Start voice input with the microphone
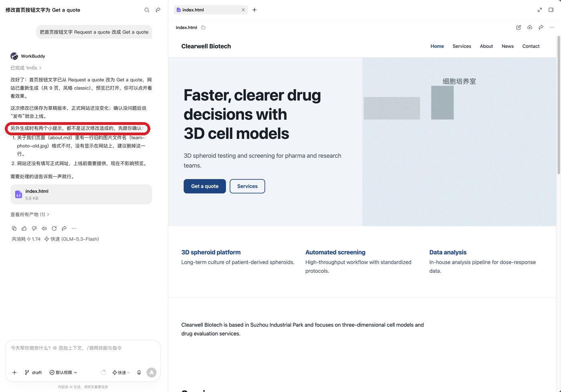Screen dimensions: 561x392 point(139,372)
